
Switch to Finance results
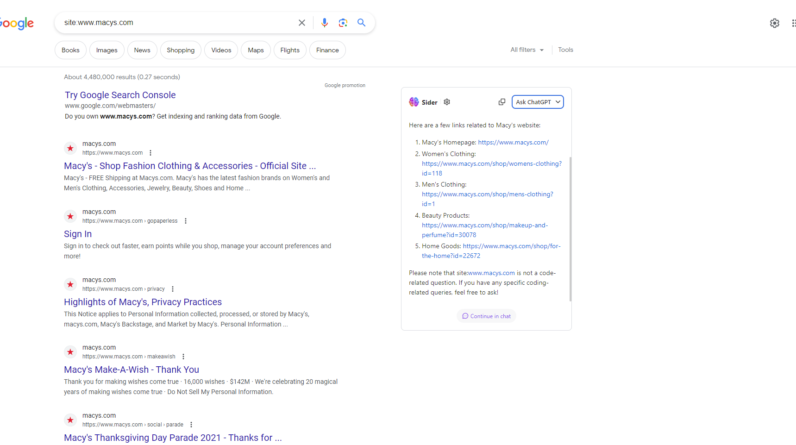327,50
